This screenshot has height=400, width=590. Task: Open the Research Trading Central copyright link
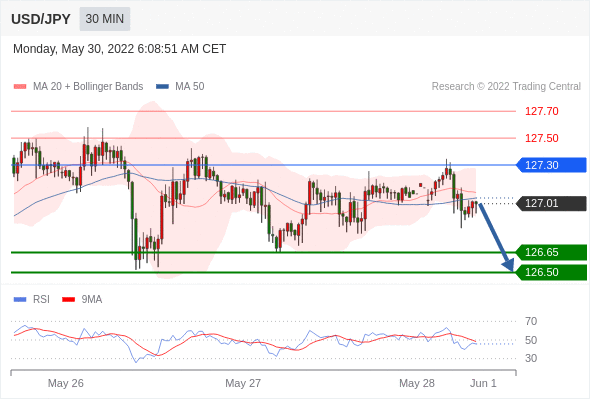pyautogui.click(x=506, y=87)
